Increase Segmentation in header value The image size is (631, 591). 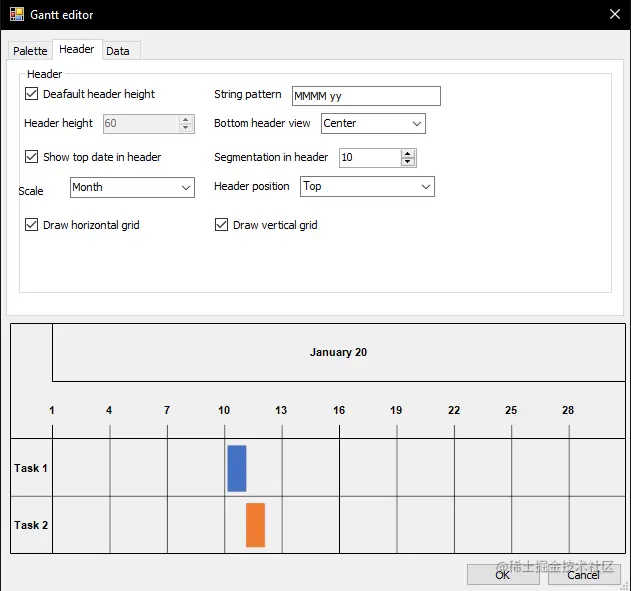coord(408,153)
